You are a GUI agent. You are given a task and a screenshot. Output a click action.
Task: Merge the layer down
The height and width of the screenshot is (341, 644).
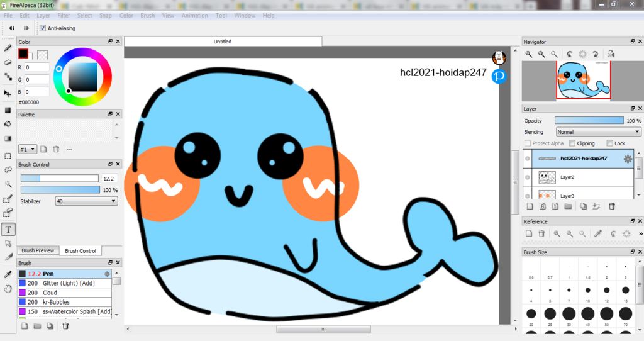click(596, 206)
